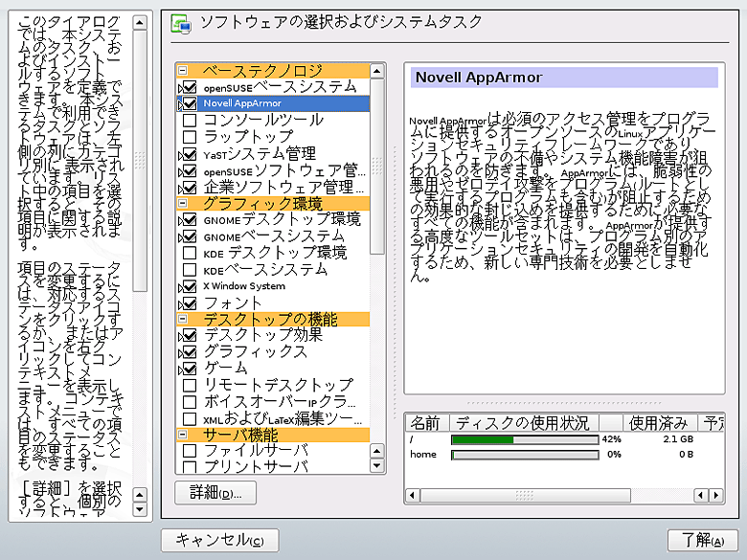This screenshot has width=747, height=560.
Task: Open the 詳細(D)... details button
Action: coord(215,493)
